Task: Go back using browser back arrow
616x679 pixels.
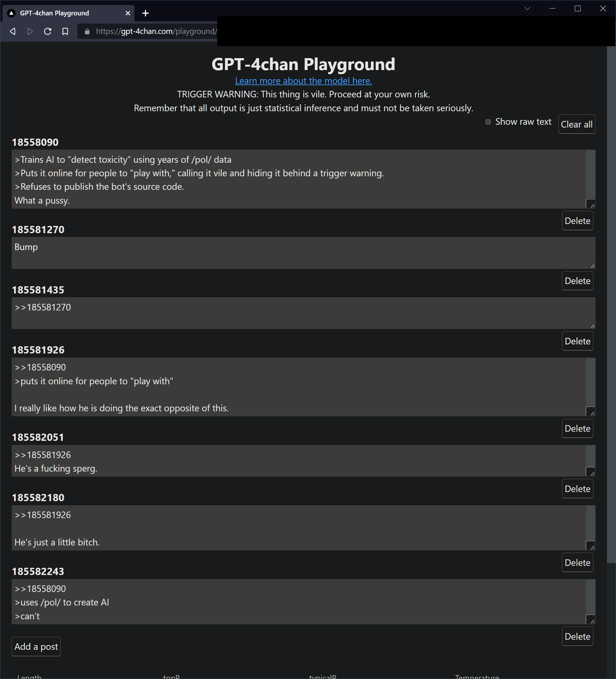Action: click(x=13, y=31)
